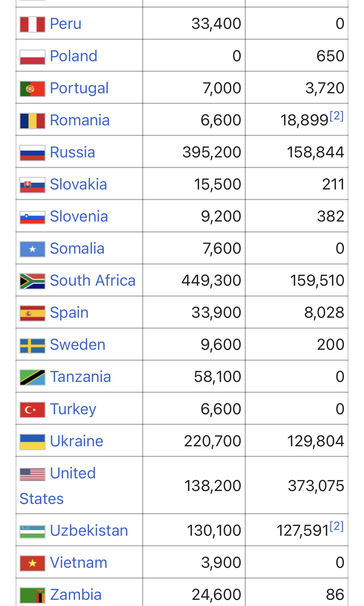Open footnote [2] beside Uzbekistan's 127,591
Viewport: 364px width, 606px height.
click(336, 526)
